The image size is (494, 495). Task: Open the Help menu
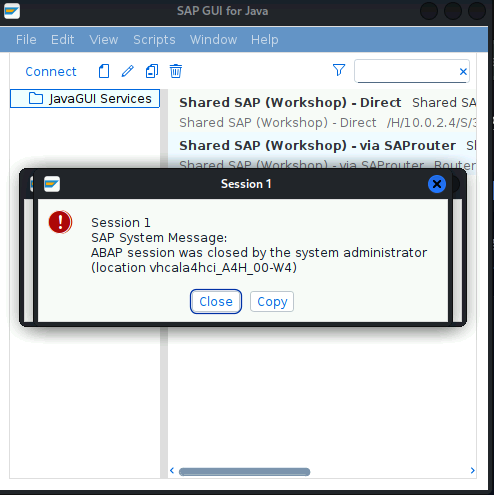[x=265, y=40]
